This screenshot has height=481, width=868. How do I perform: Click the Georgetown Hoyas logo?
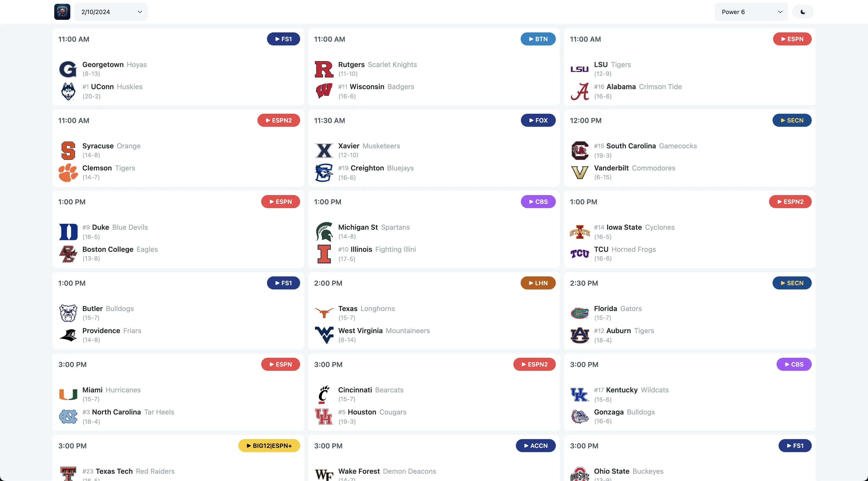(68, 69)
